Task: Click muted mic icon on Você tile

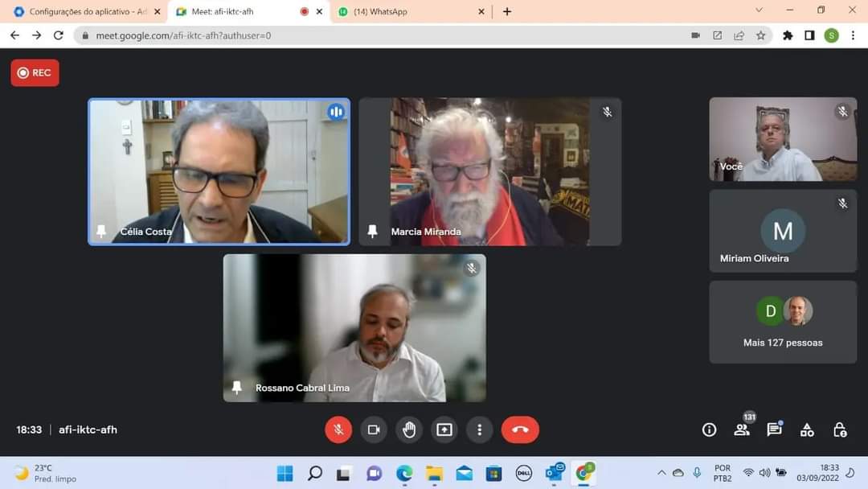Action: [x=842, y=112]
